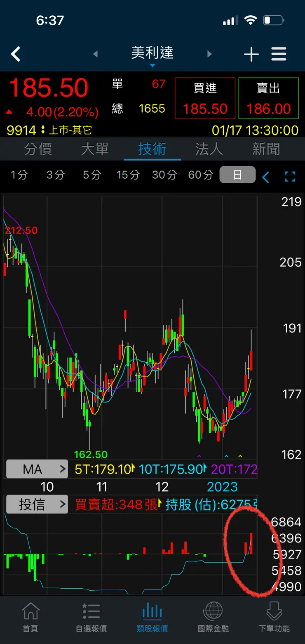305x644 pixels.
Task: Open the MA indicator selector
Action: 37,469
